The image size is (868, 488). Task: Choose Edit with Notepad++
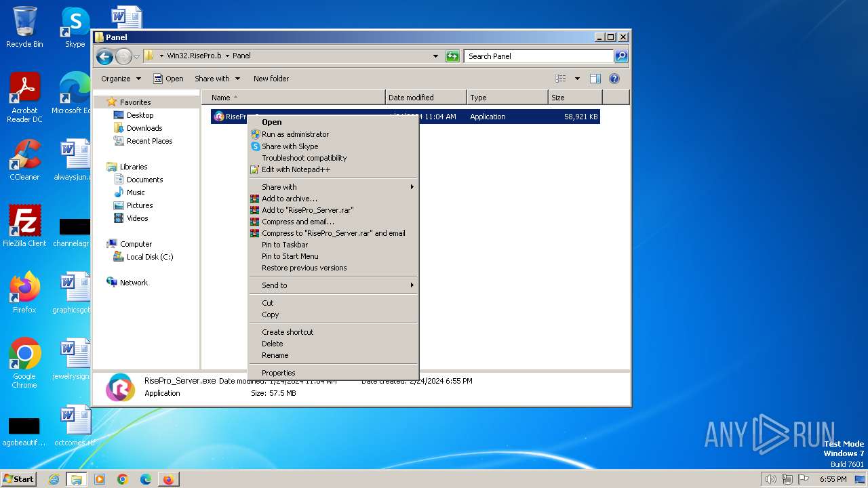coord(334,169)
